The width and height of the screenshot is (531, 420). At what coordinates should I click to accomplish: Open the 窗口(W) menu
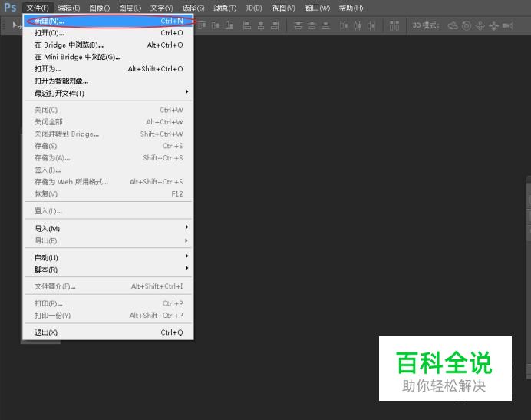coord(318,8)
